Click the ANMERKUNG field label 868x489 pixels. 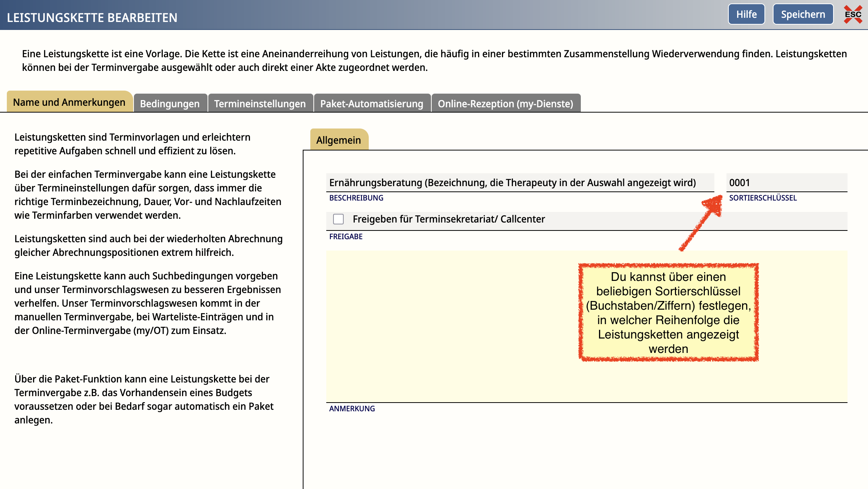pyautogui.click(x=352, y=409)
